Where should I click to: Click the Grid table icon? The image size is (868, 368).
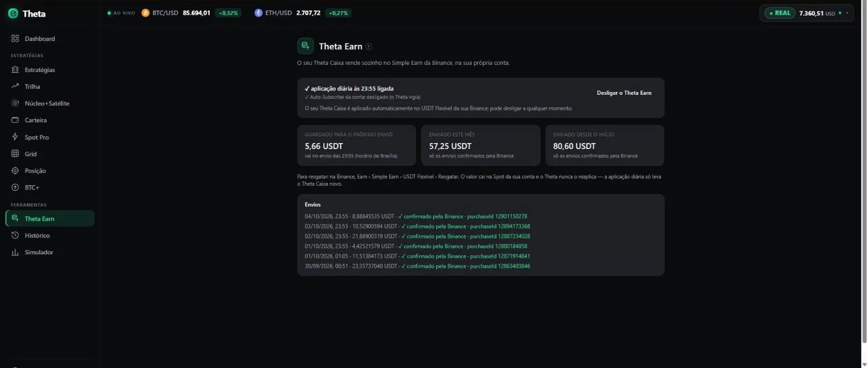tap(15, 154)
